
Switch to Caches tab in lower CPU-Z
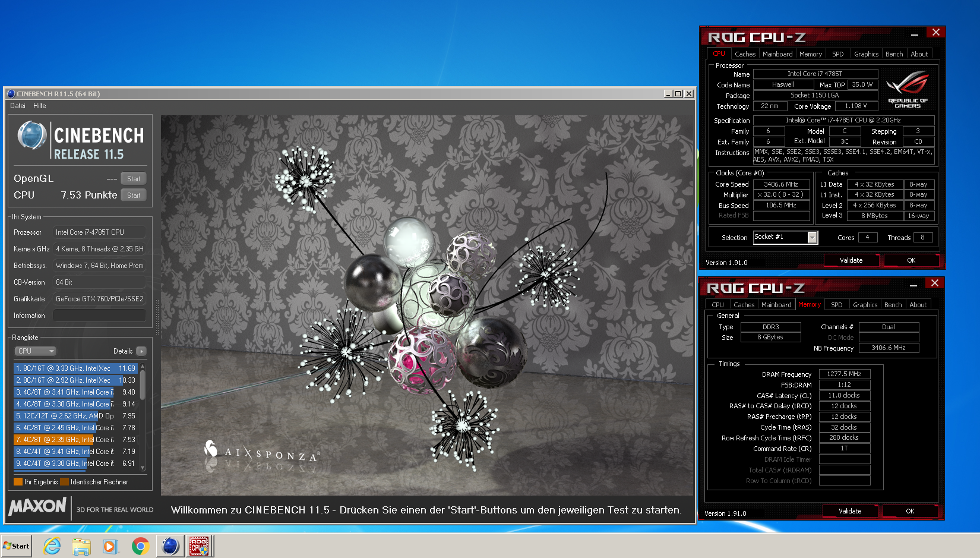click(744, 305)
